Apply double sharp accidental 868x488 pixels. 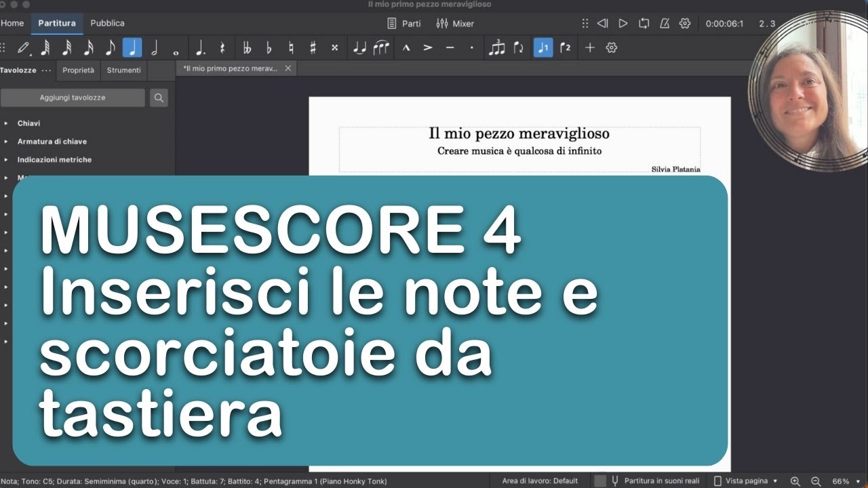(x=334, y=47)
